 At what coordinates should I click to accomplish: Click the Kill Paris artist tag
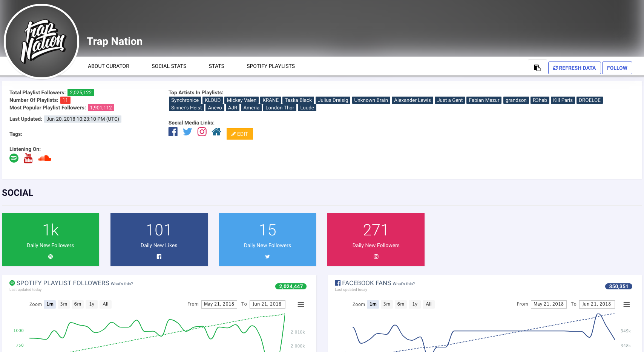click(x=563, y=100)
